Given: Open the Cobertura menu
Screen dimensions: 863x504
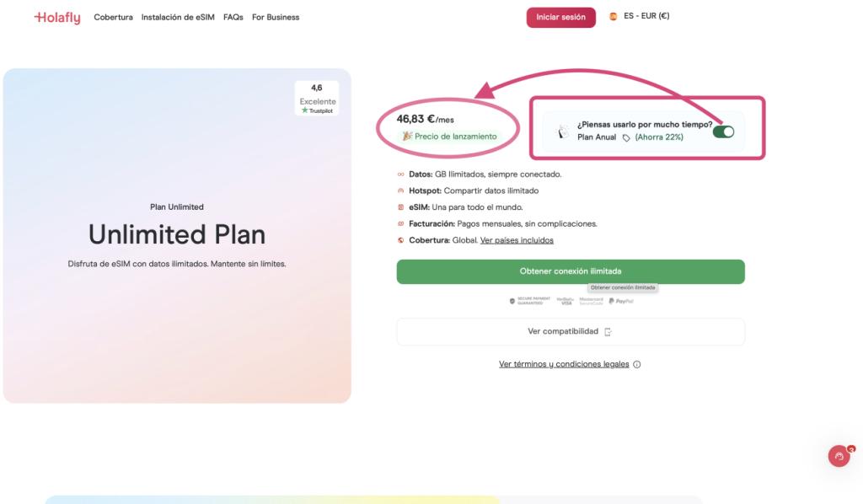Looking at the screenshot, I should pyautogui.click(x=113, y=17).
